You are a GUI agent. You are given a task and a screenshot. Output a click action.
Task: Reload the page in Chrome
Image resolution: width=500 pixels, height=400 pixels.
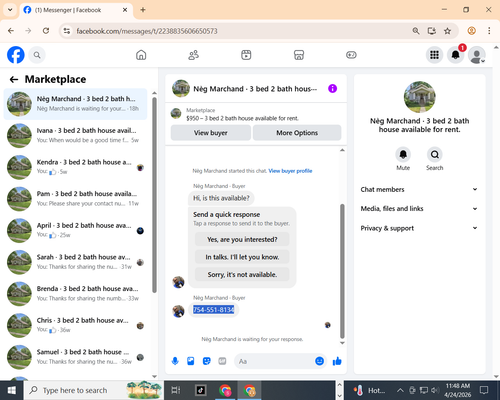pyautogui.click(x=46, y=31)
